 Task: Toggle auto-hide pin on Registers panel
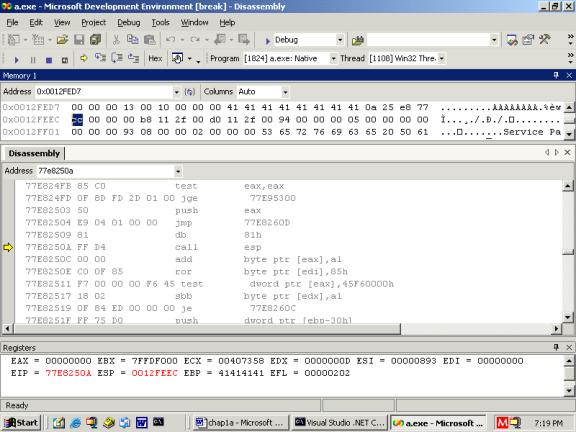click(556, 347)
